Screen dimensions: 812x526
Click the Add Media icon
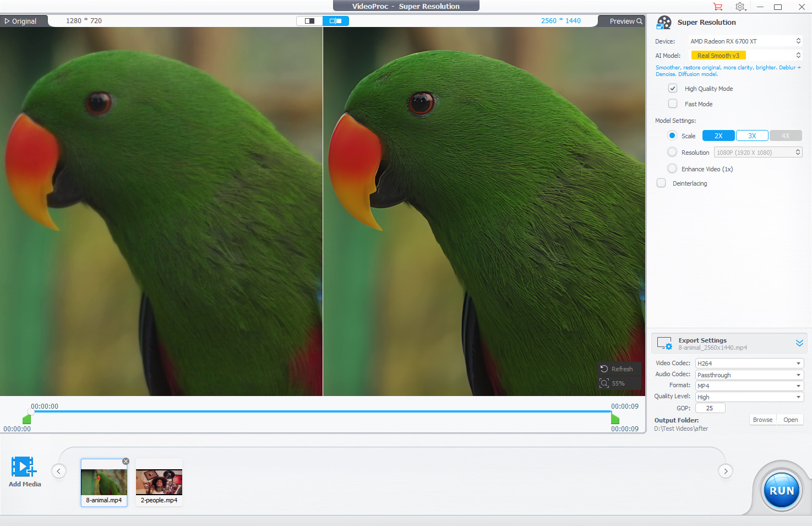[x=24, y=467]
